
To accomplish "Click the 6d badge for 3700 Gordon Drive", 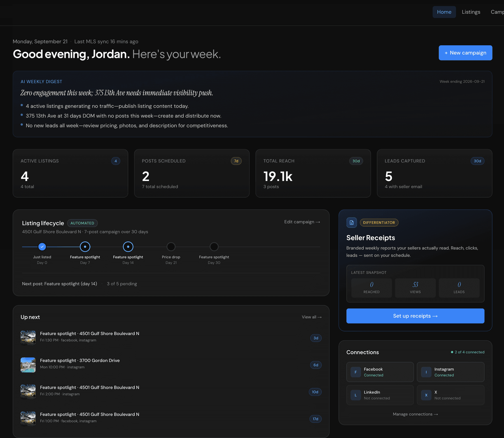I will (x=316, y=365).
